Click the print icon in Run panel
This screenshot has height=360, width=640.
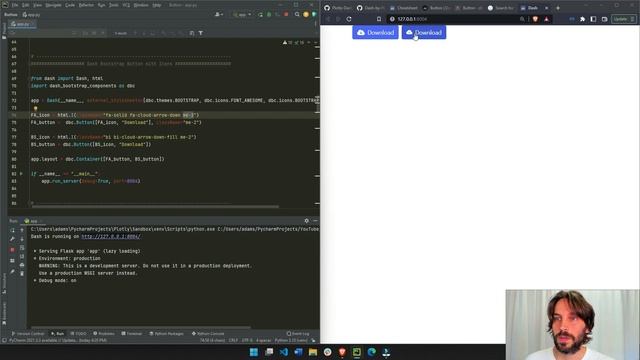22,265
